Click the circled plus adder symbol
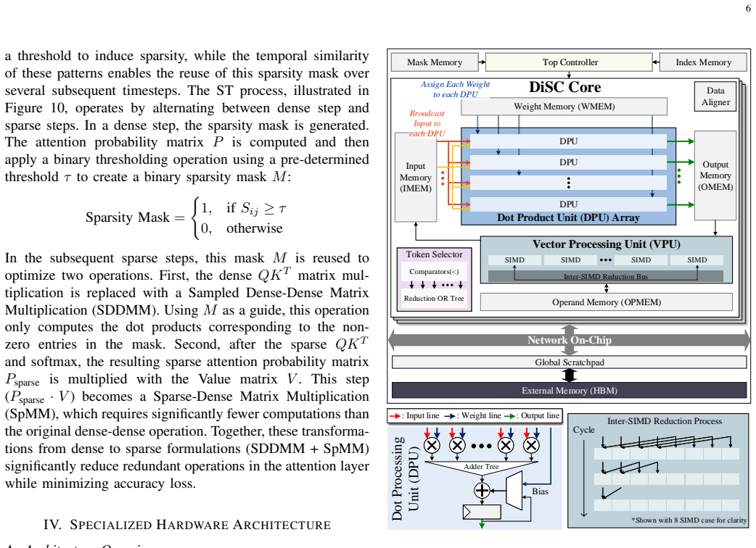This screenshot has height=548, width=756. [x=482, y=491]
